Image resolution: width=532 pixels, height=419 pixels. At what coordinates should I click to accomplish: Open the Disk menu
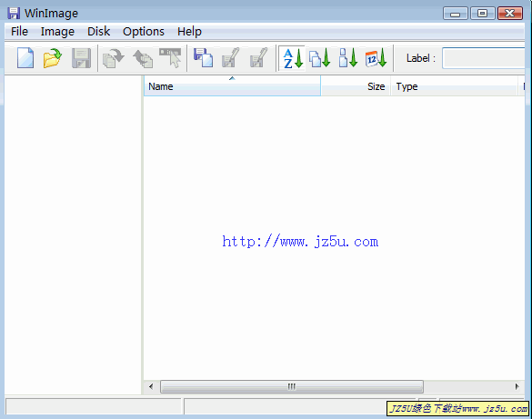(x=98, y=32)
